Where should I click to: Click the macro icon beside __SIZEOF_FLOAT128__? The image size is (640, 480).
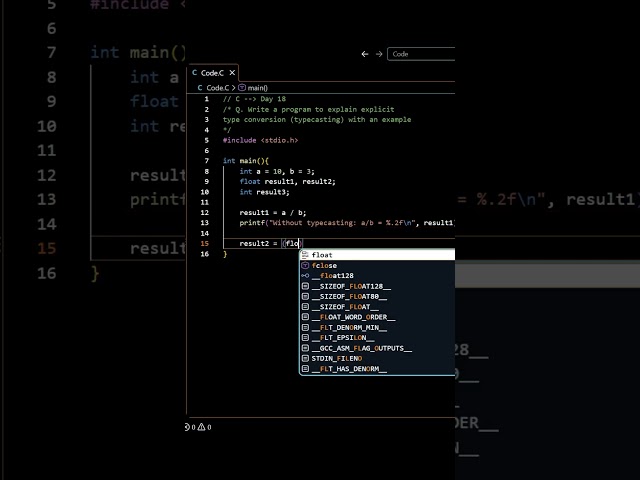tap(305, 286)
